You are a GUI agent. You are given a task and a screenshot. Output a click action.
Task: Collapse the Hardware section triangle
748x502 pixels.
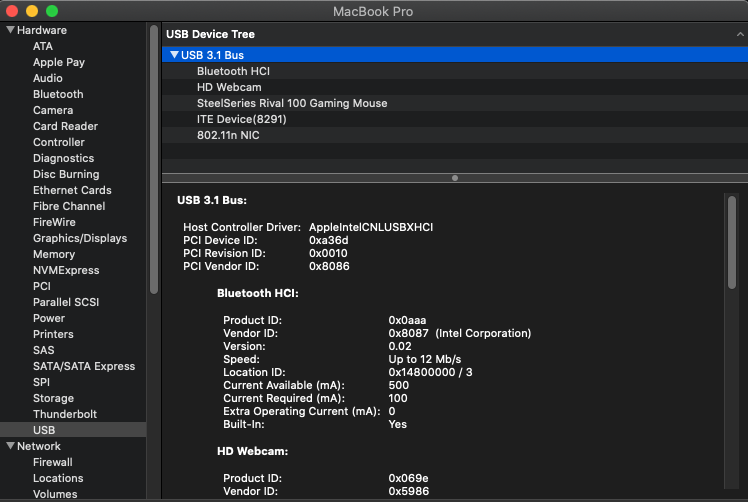tap(10, 30)
